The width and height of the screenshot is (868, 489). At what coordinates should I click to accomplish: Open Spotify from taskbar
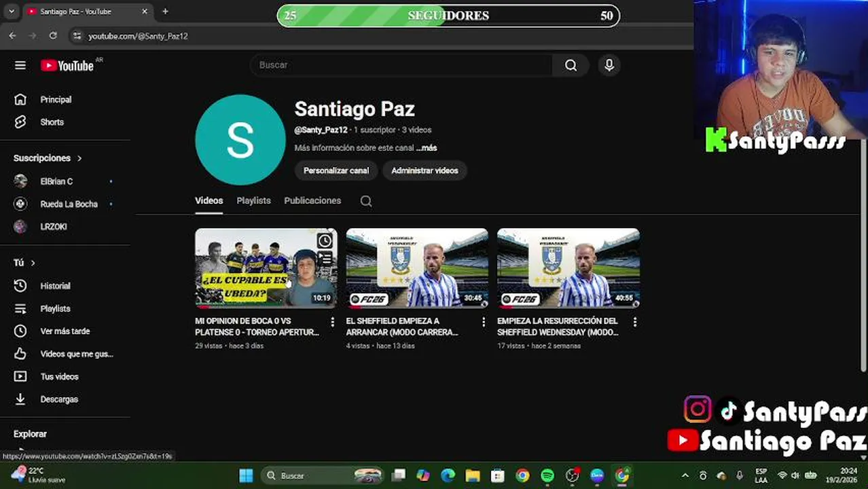tap(547, 475)
